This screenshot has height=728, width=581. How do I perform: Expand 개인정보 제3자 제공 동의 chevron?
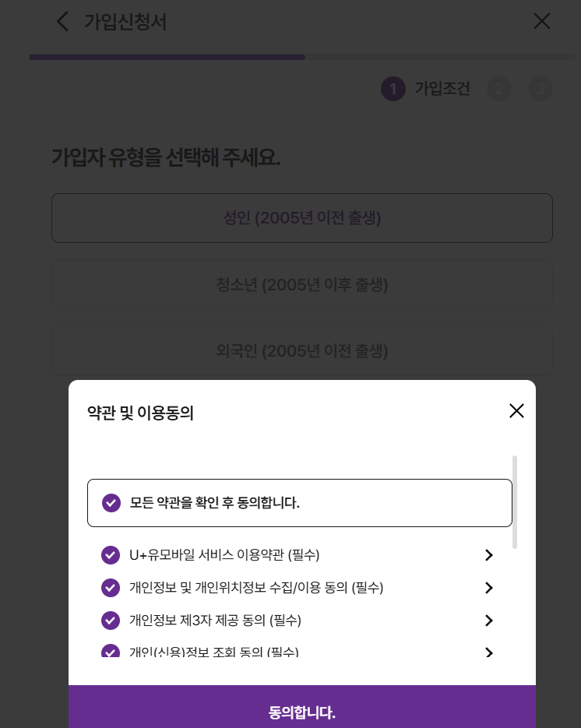(488, 621)
